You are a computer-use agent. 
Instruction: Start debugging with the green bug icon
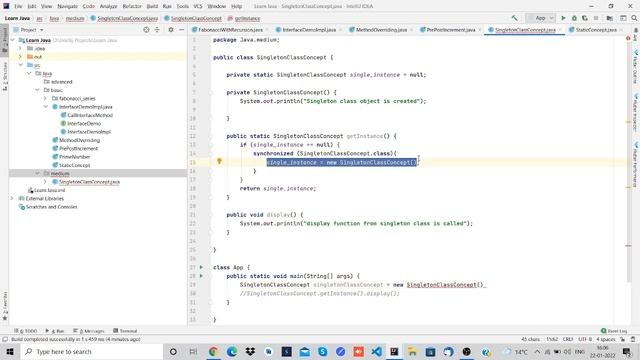(574, 18)
